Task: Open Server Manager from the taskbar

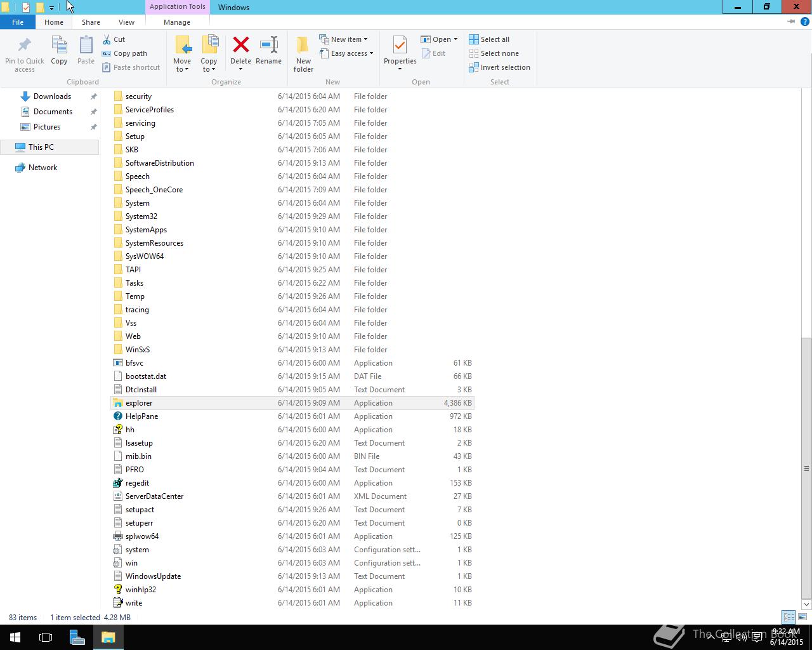Action: coord(77,637)
